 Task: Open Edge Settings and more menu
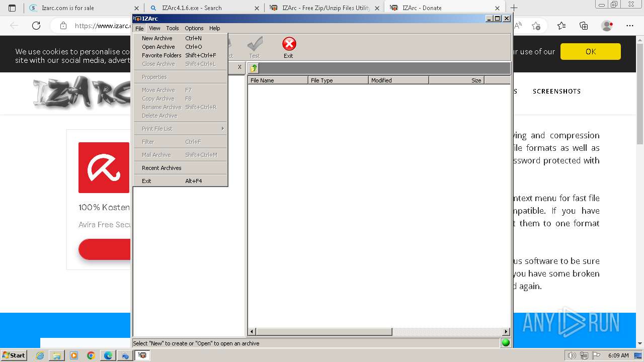(629, 26)
